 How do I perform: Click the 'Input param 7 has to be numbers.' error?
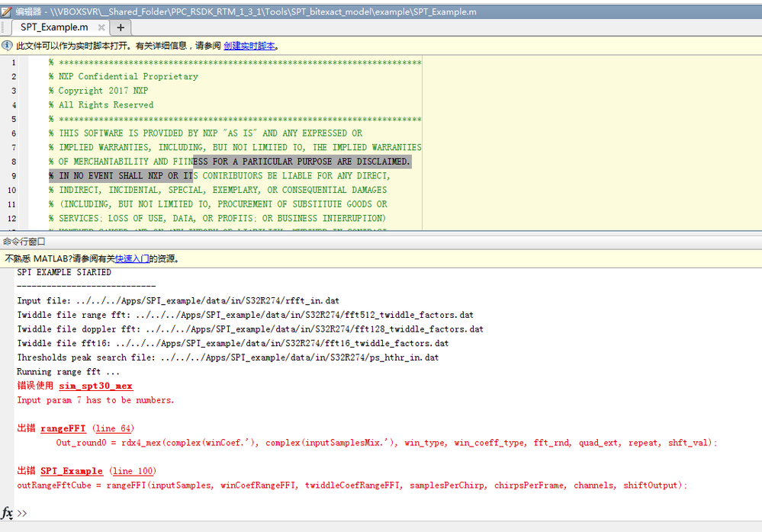pyautogui.click(x=95, y=400)
